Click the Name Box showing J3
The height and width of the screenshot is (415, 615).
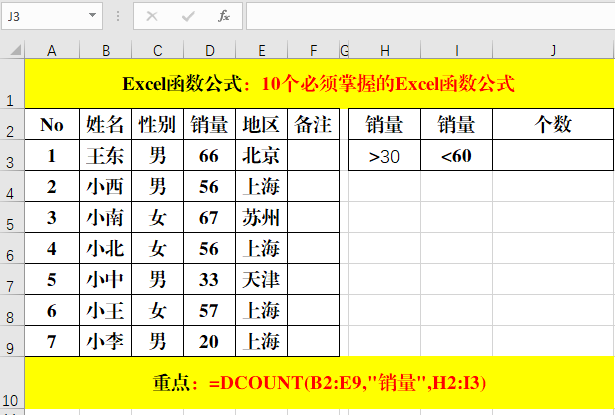(52, 16)
